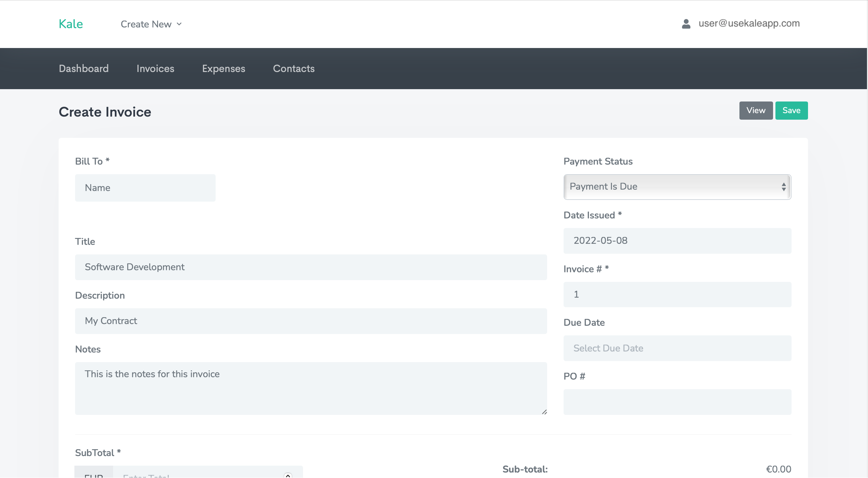Click the Software Development title field
This screenshot has height=478, width=868.
click(x=311, y=267)
